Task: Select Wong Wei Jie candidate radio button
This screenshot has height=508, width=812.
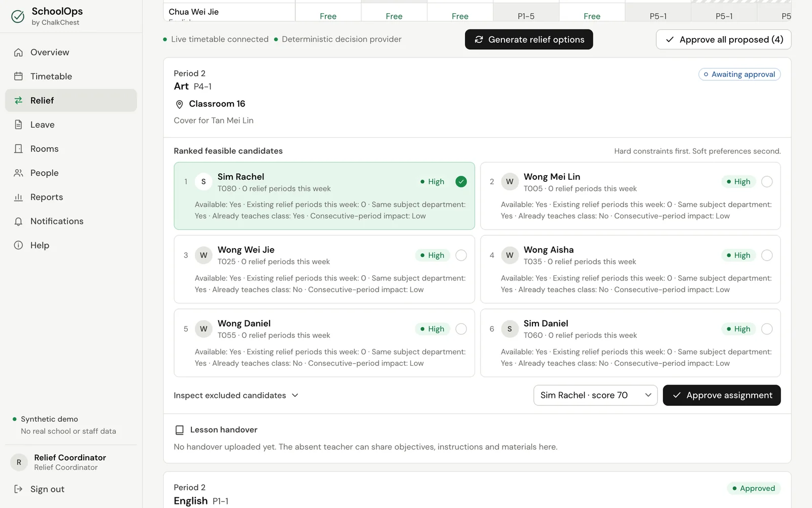Action: [x=461, y=255]
